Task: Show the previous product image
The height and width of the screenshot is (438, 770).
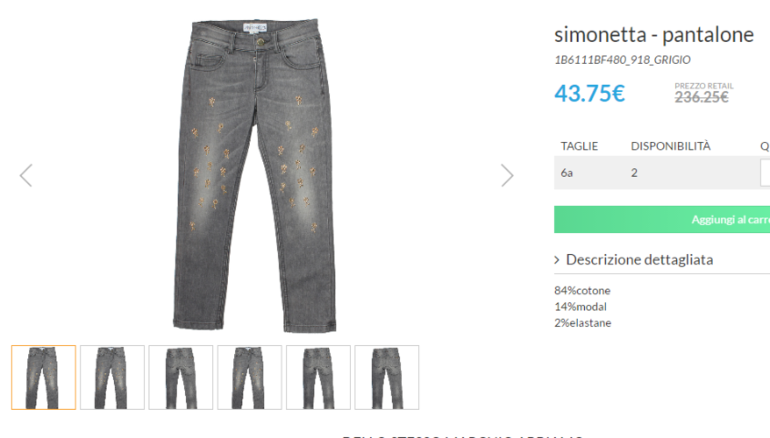Action: click(26, 175)
